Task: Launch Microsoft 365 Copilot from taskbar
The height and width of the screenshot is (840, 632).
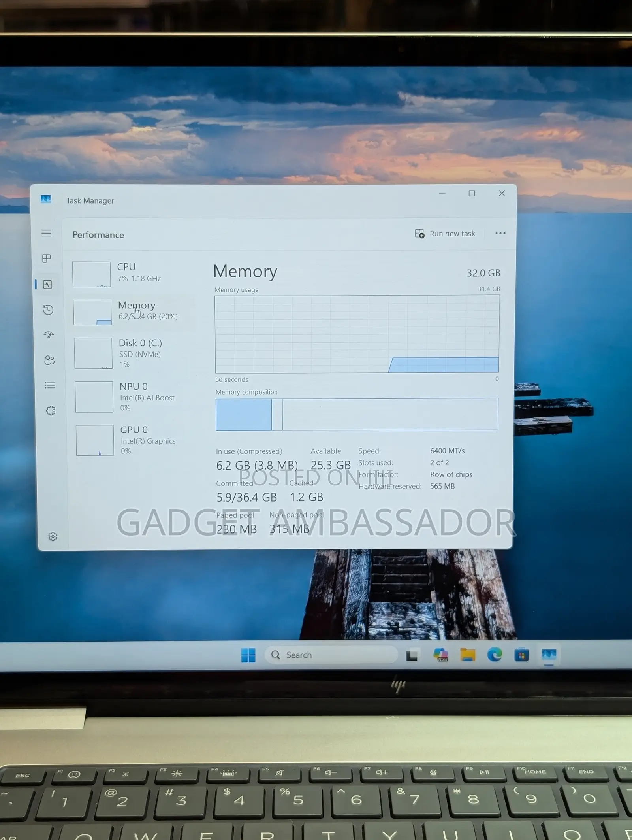Action: pos(440,655)
